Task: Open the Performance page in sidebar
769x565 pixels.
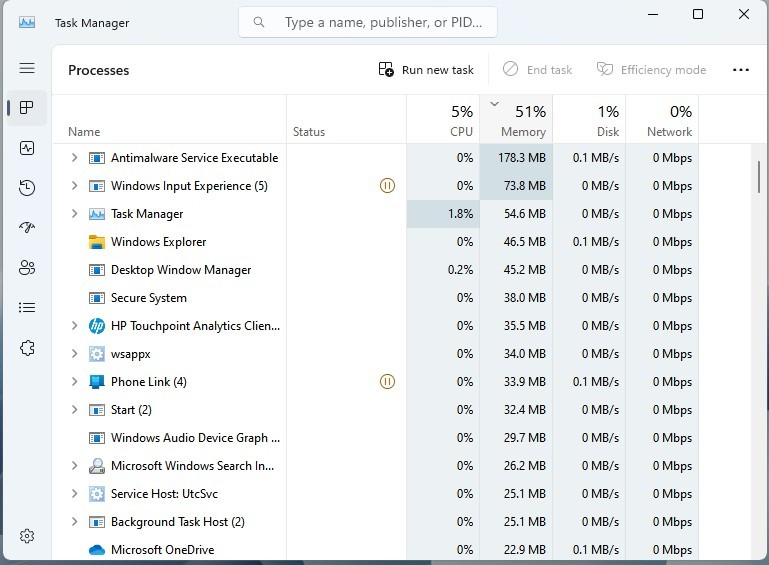Action: 27,148
